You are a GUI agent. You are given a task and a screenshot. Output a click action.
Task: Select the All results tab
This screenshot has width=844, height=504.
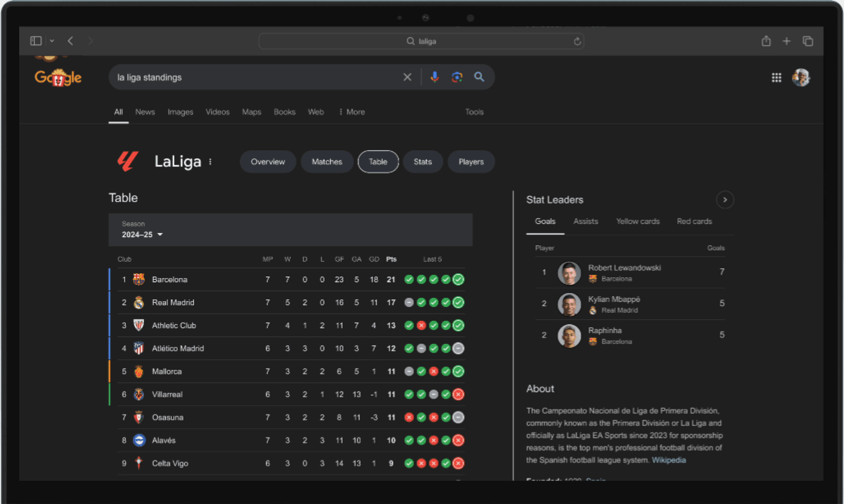119,112
